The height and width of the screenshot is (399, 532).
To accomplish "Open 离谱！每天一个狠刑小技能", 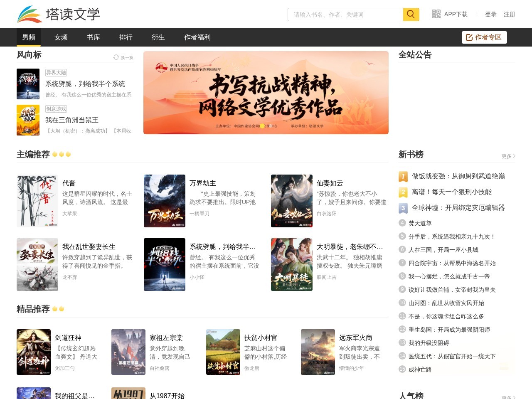I will (452, 192).
